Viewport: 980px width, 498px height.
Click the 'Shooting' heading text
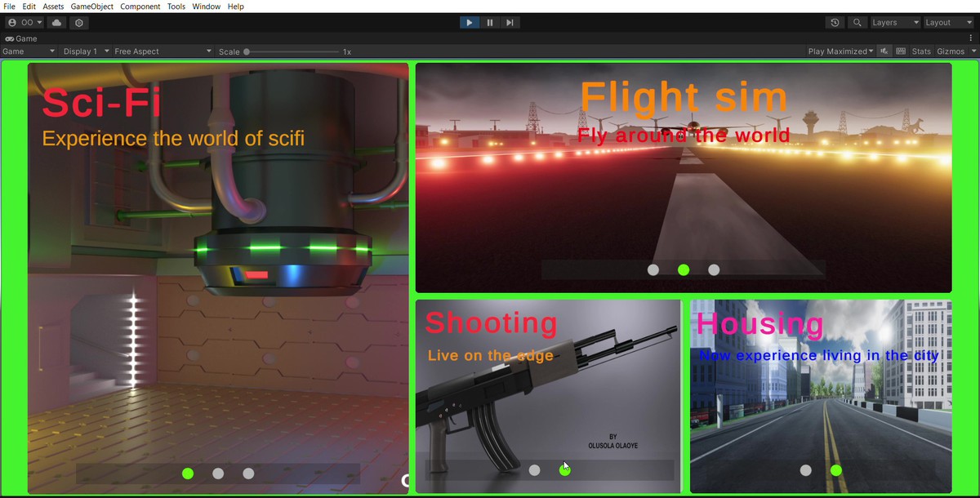click(x=491, y=322)
